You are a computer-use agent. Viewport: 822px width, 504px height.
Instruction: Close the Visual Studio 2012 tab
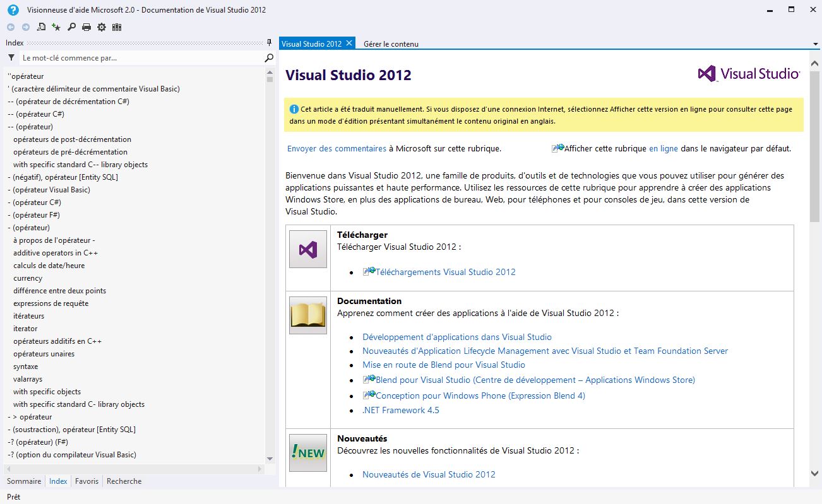(x=349, y=44)
